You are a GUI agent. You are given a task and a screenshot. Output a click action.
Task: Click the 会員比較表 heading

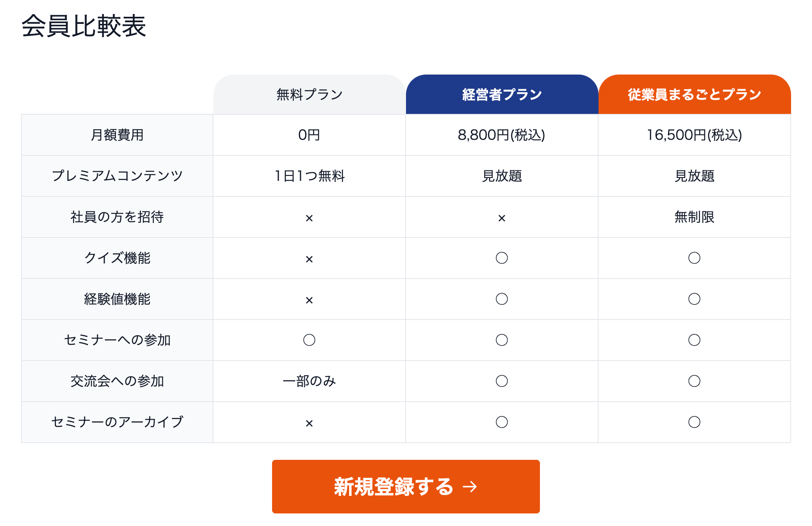[84, 26]
